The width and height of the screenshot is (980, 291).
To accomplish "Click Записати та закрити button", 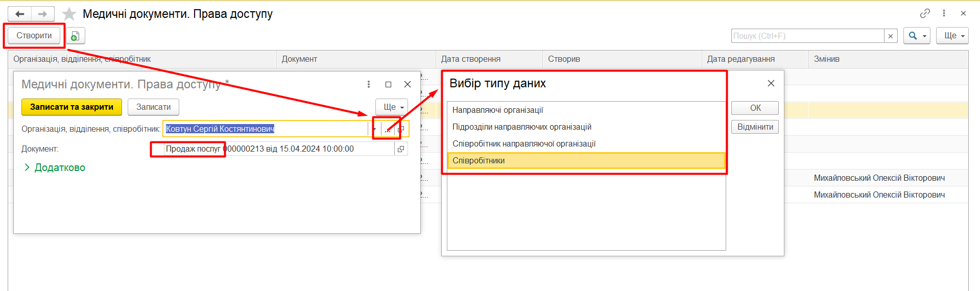I will click(x=71, y=107).
